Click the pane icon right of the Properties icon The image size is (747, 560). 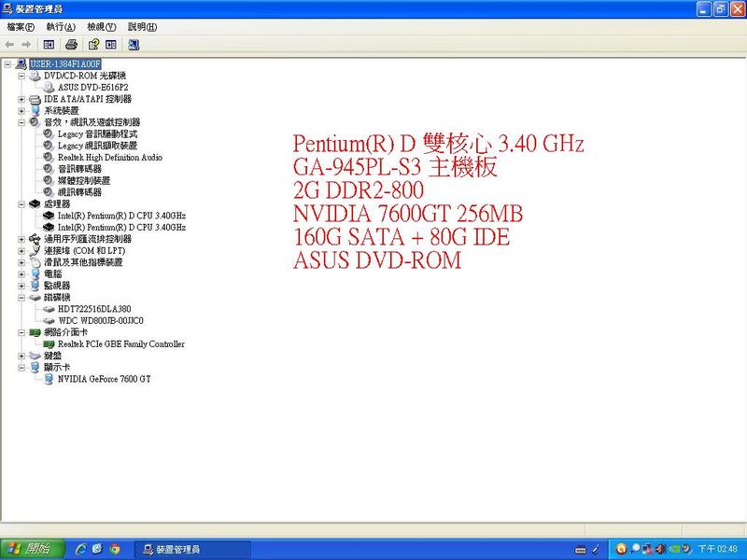click(x=111, y=45)
